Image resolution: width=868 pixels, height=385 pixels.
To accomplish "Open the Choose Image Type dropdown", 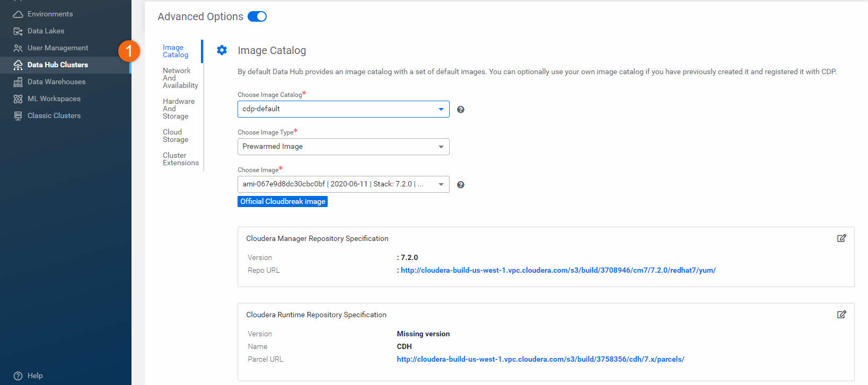I will (x=344, y=147).
